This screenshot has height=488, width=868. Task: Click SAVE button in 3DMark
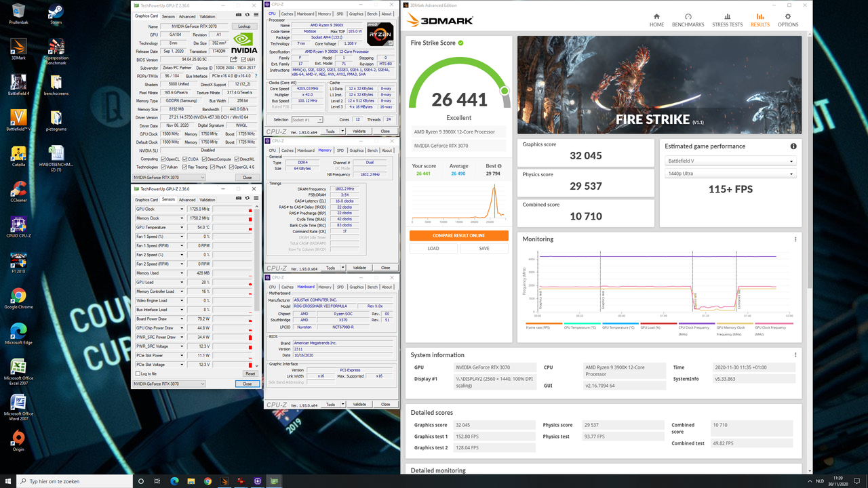(484, 248)
